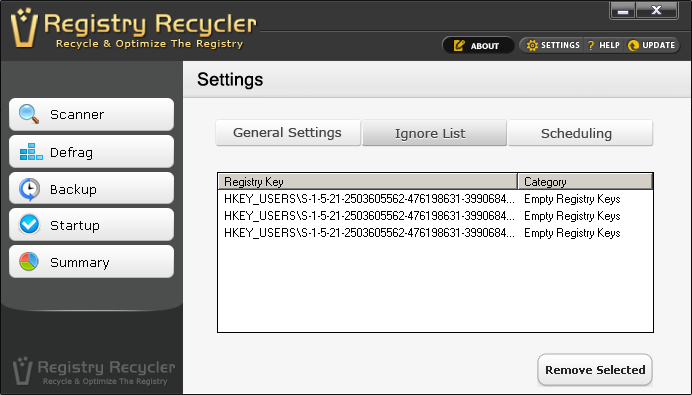Click the pencil About icon
Screen dimensions: 692x395
click(x=459, y=45)
